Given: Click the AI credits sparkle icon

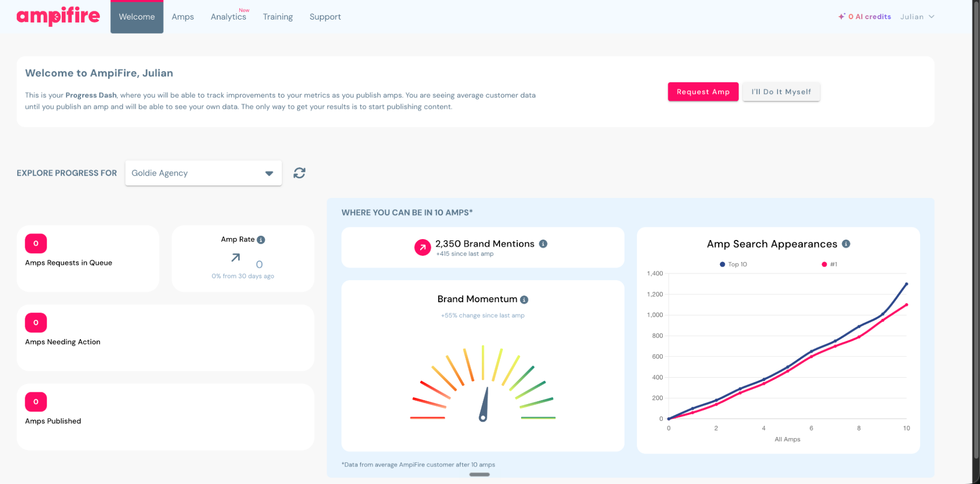Looking at the screenshot, I should click(841, 16).
